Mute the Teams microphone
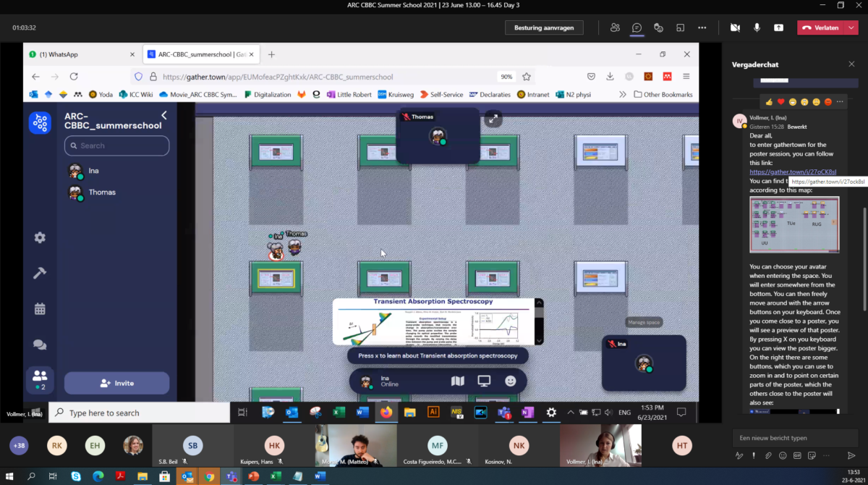The height and width of the screenshot is (485, 868). (x=757, y=28)
